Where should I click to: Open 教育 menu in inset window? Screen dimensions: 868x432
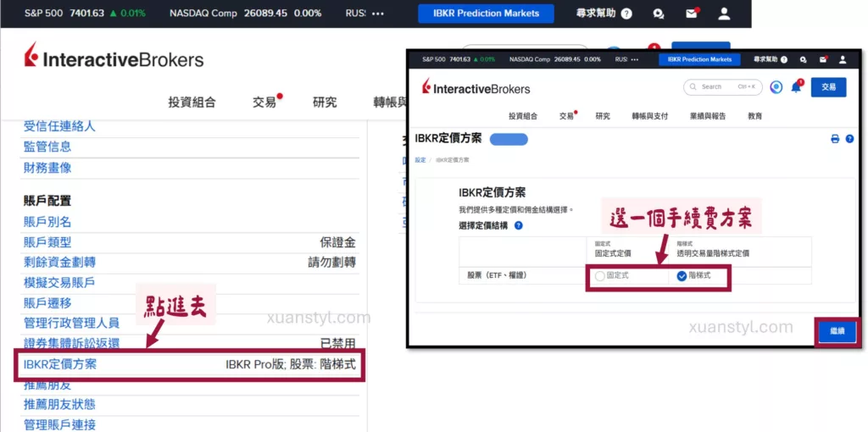tap(754, 116)
